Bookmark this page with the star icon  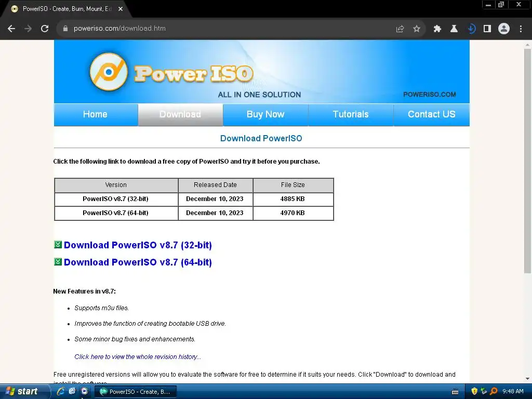417,29
